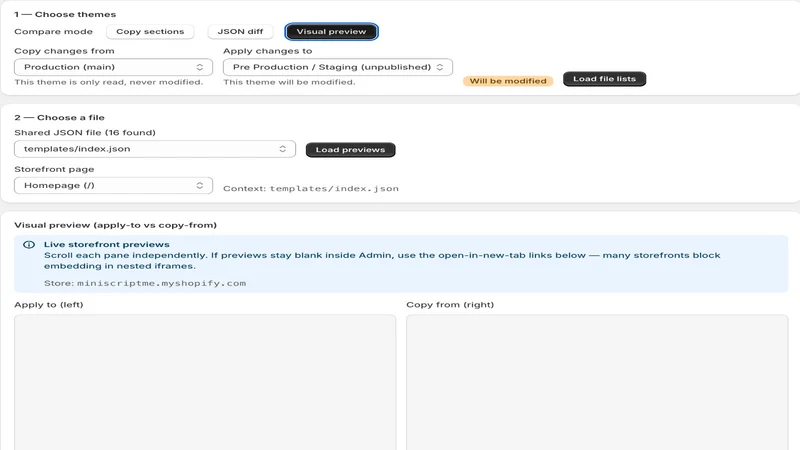This screenshot has width=800, height=450.
Task: Click the info icon in preview banner
Action: pyautogui.click(x=29, y=245)
